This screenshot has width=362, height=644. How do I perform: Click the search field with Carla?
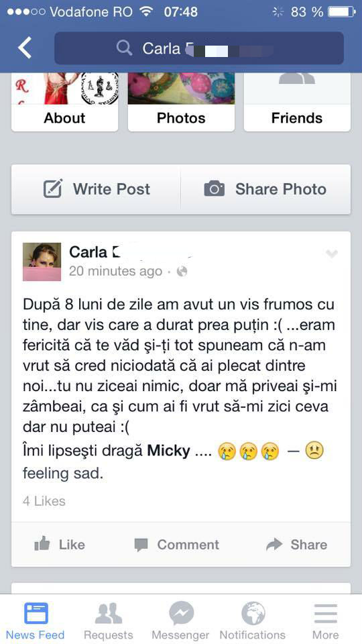[x=199, y=48]
